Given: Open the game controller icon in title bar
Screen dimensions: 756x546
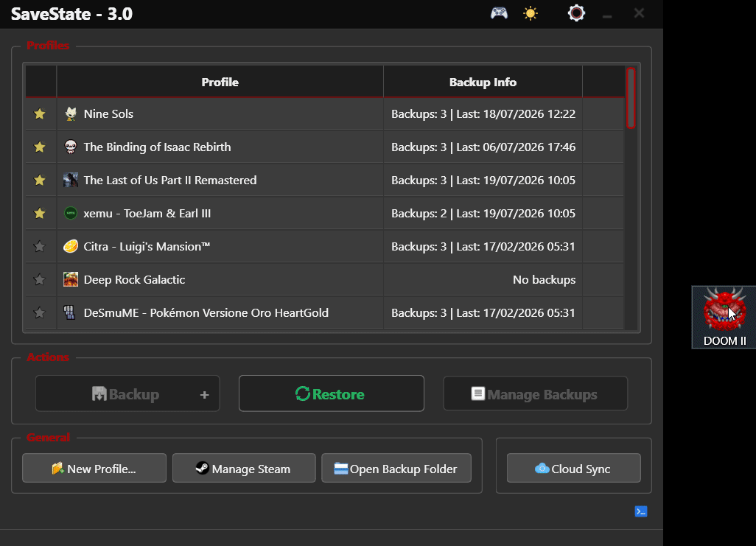Looking at the screenshot, I should point(499,13).
